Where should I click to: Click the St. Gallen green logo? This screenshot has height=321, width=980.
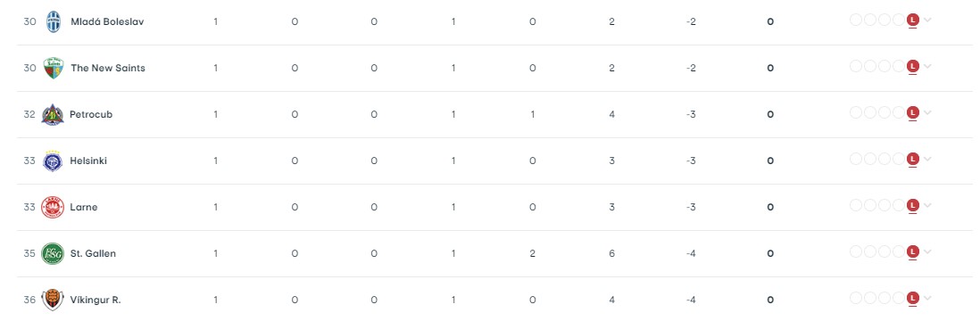pyautogui.click(x=53, y=253)
